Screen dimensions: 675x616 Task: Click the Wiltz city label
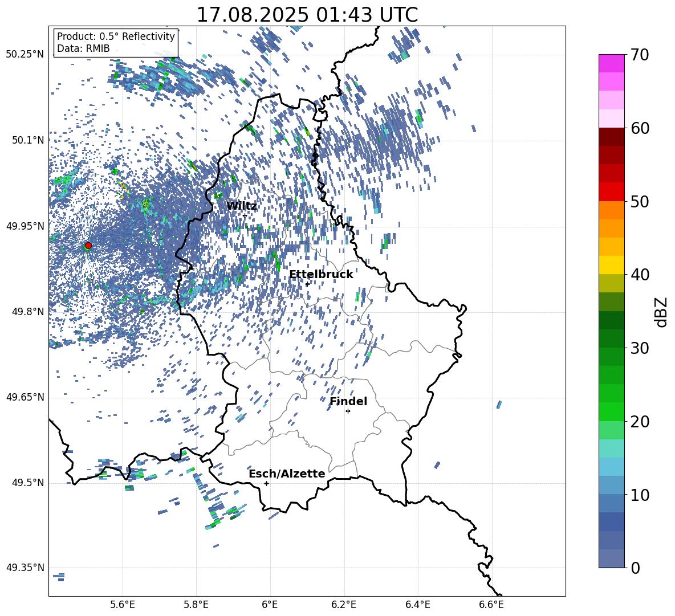242,206
